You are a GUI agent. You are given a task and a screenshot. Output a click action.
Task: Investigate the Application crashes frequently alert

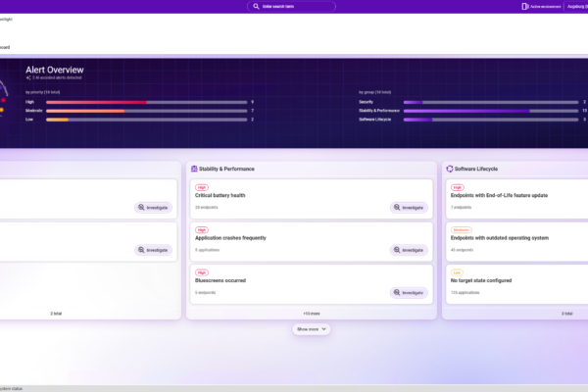coord(409,250)
